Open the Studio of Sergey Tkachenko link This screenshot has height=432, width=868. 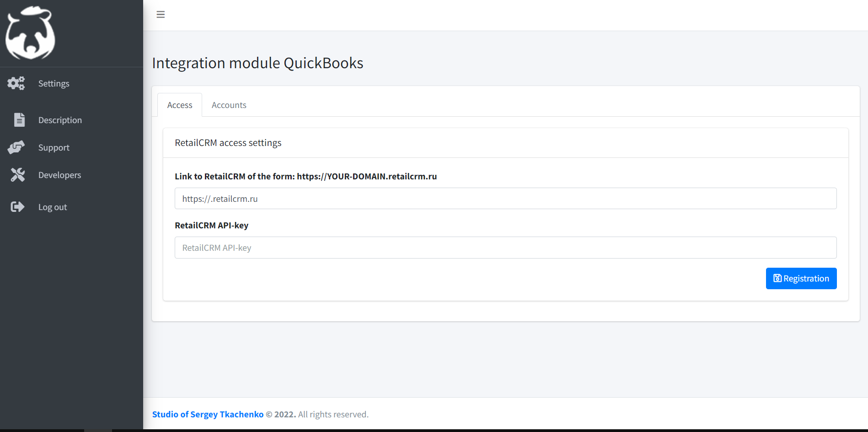(208, 414)
